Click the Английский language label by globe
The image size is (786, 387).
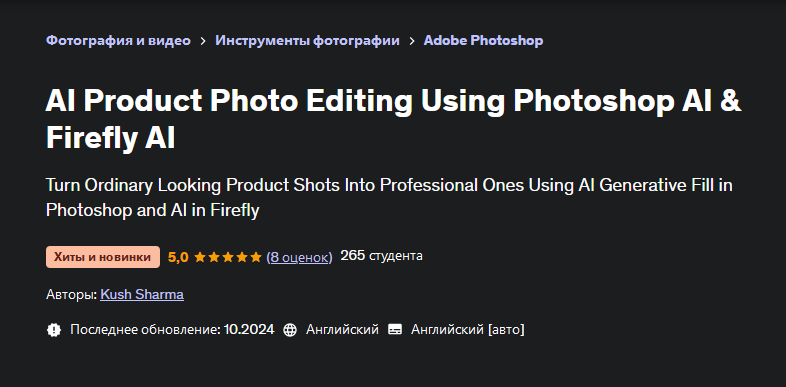click(342, 329)
